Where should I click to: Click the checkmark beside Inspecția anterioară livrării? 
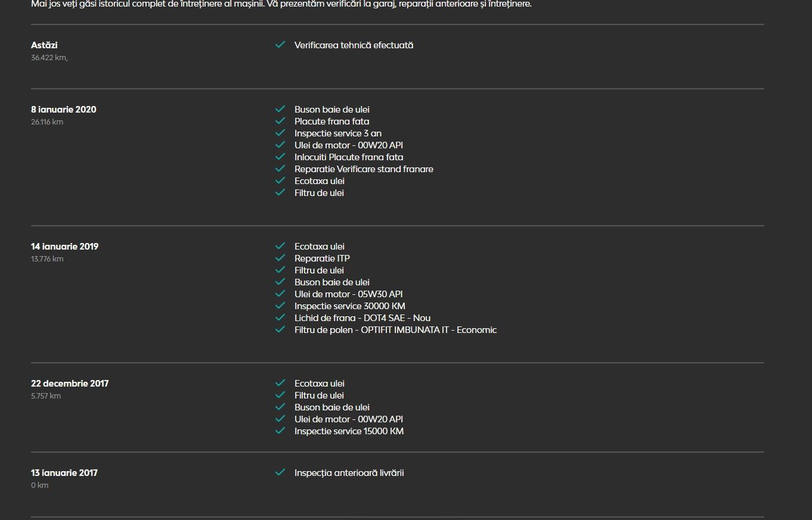pos(280,472)
